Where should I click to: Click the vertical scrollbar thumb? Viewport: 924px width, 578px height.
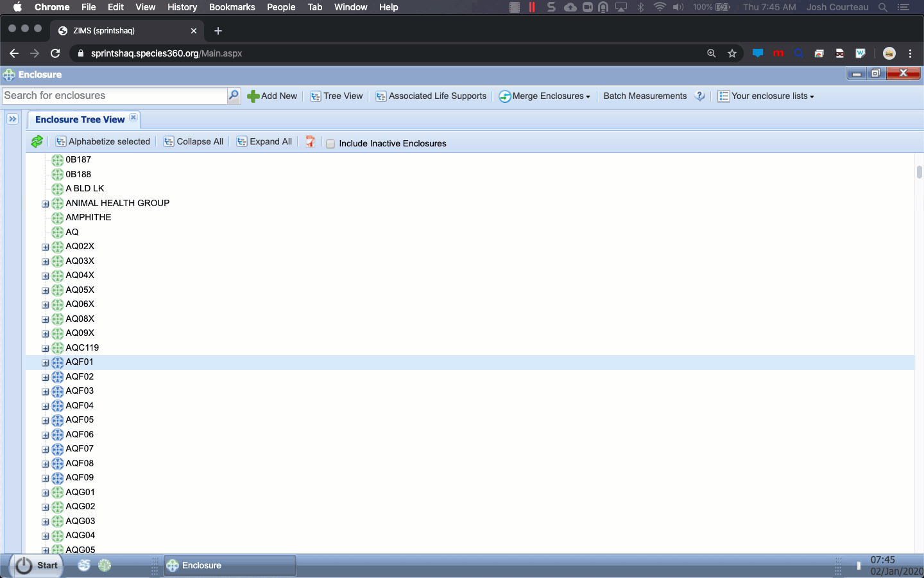(919, 171)
